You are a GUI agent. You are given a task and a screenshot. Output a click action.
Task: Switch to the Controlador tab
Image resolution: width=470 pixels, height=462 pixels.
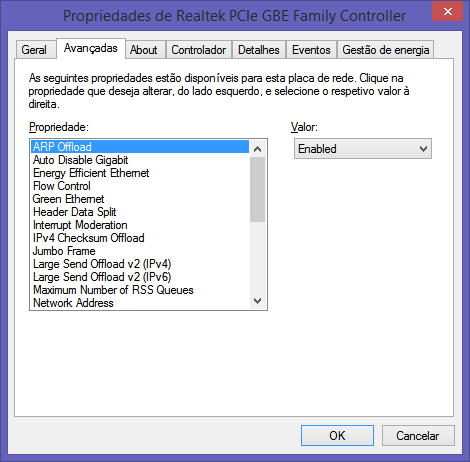(x=199, y=50)
